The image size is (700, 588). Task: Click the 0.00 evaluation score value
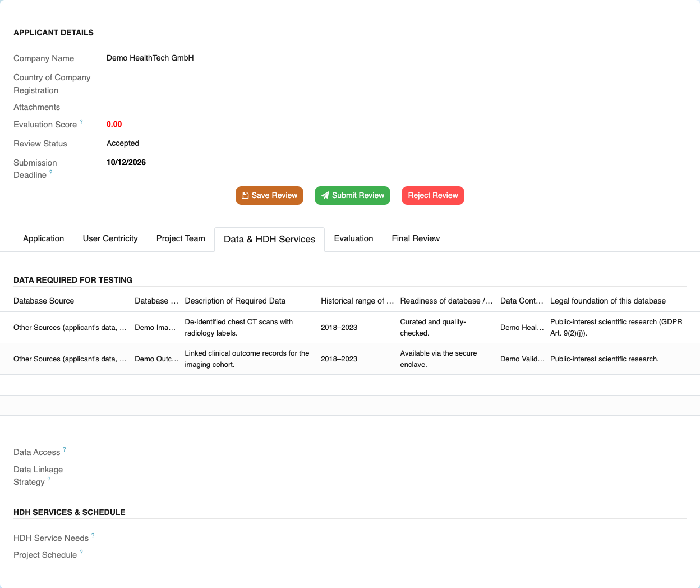point(114,124)
